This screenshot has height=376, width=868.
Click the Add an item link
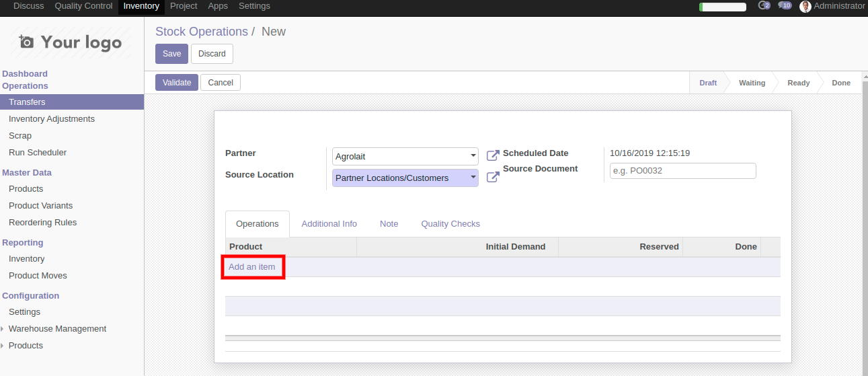(x=252, y=267)
